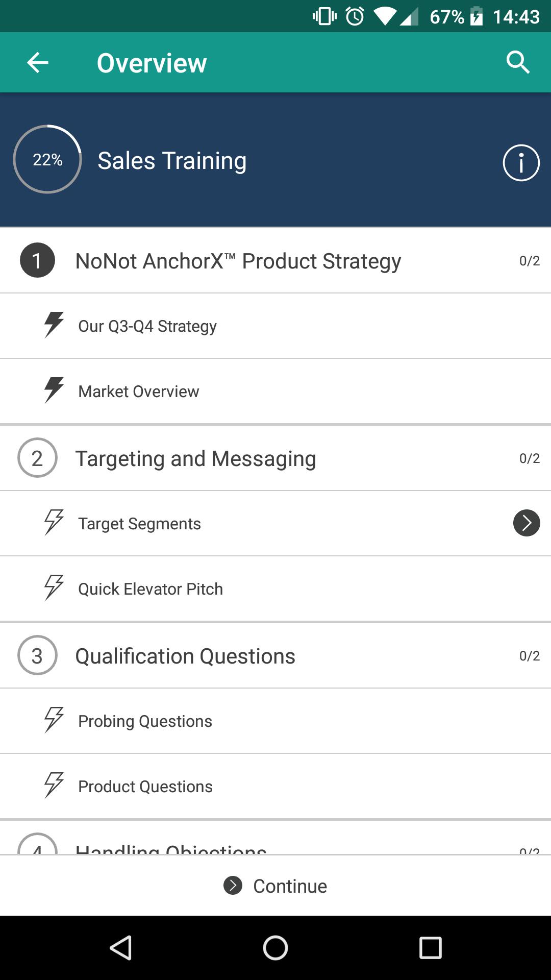Open the Quick Elevator Pitch lesson
Viewport: 551px width, 980px height.
tap(151, 589)
